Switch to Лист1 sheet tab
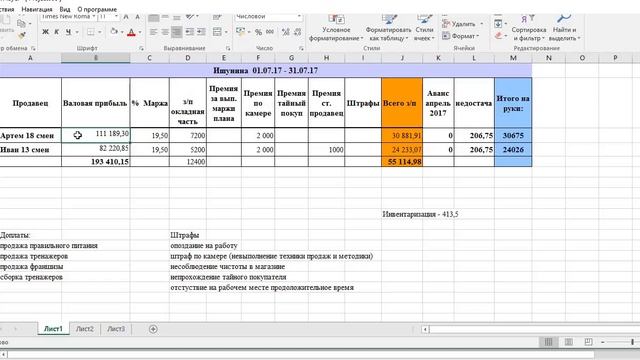This screenshot has height=360, width=640. pos(53,329)
